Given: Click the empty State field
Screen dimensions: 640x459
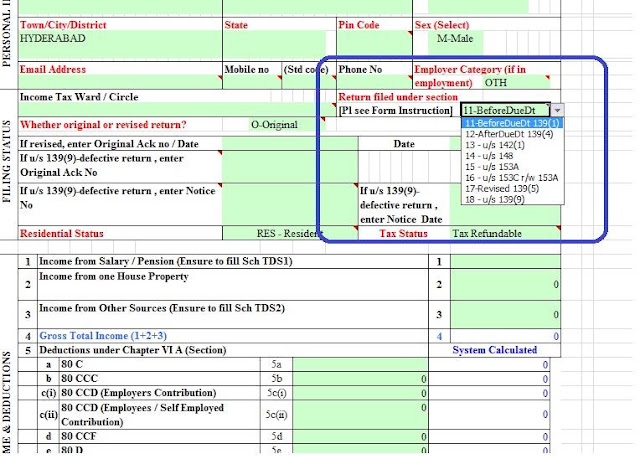Looking at the screenshot, I should 274,45.
